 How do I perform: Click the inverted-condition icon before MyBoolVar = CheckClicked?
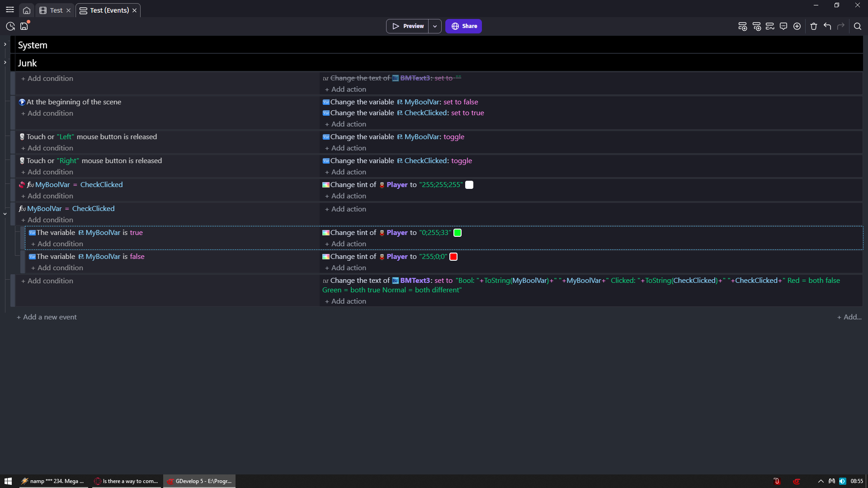point(22,184)
